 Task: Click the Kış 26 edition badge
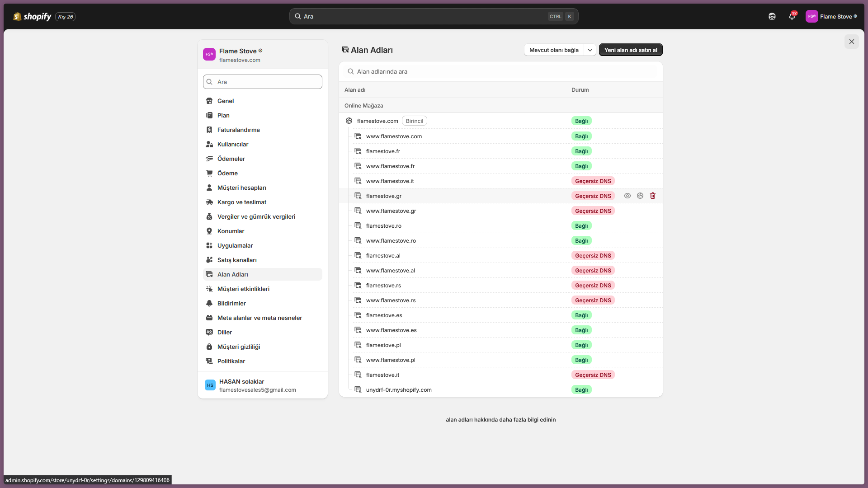click(x=66, y=17)
